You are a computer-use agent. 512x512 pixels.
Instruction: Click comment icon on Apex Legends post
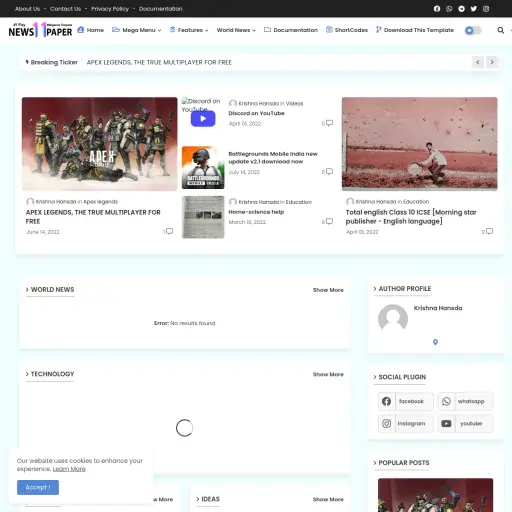tap(169, 231)
